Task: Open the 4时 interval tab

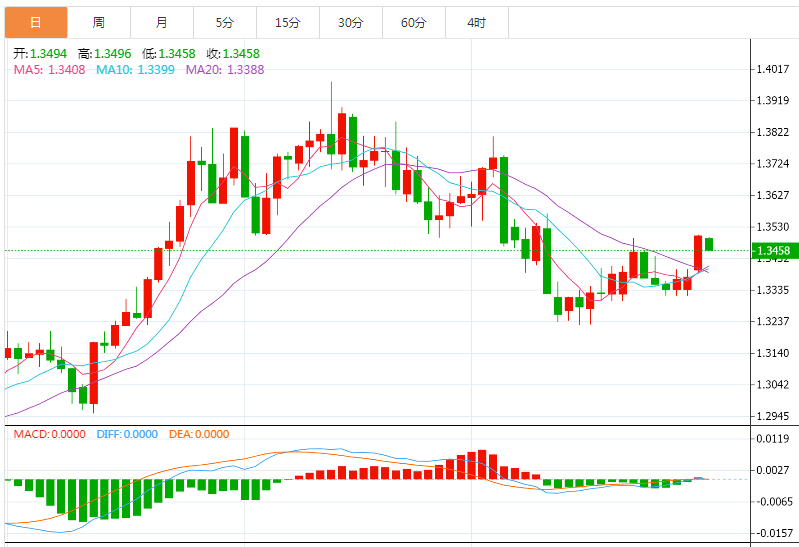Action: [x=477, y=22]
